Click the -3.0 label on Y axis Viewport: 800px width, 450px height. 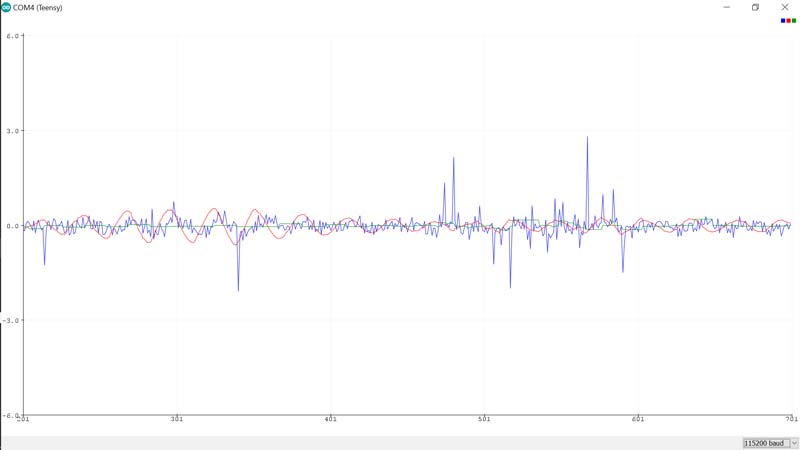click(x=12, y=321)
